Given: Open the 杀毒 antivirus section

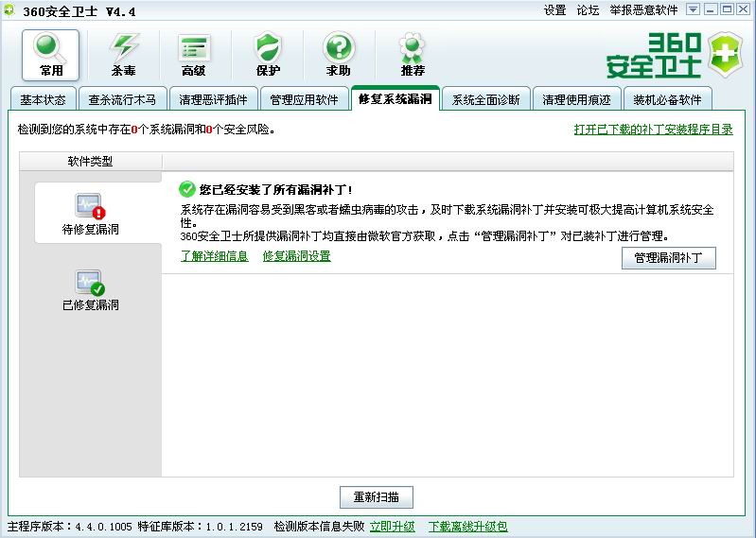Looking at the screenshot, I should pos(123,55).
